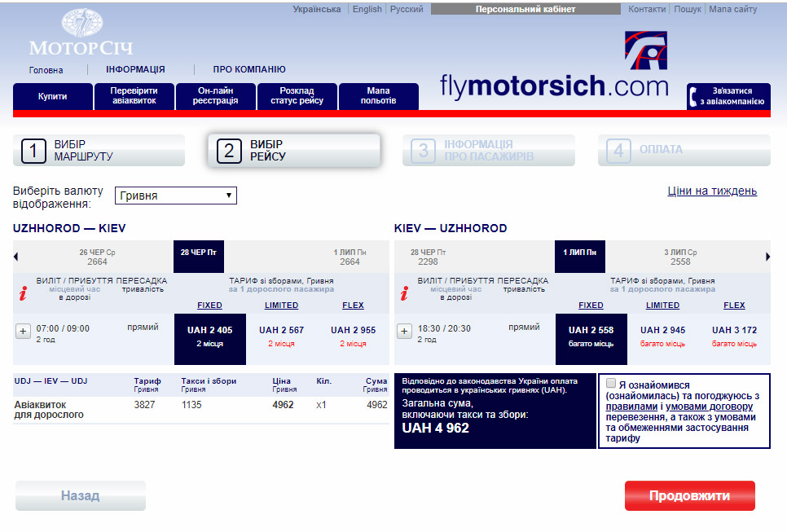
Task: Expand details of the 07:00 / 09:00 flight
Action: point(23,332)
